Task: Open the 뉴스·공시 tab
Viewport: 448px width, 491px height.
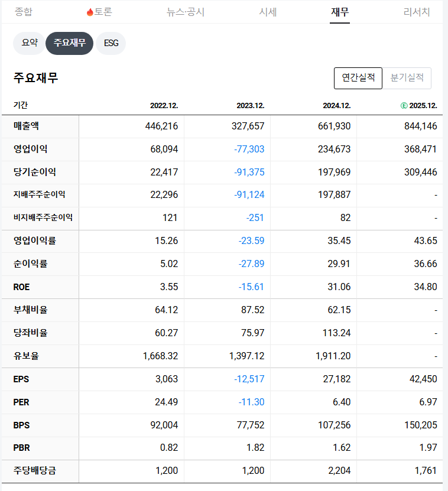Action: tap(186, 12)
